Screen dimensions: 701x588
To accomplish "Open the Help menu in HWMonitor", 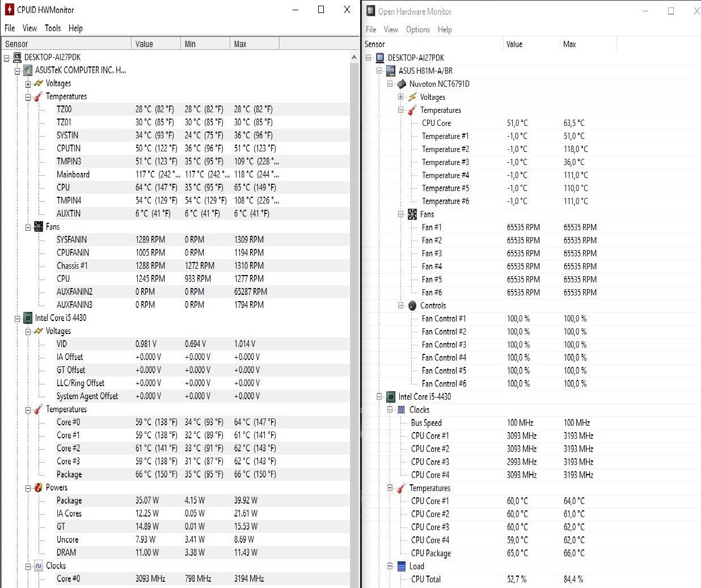I will [x=75, y=28].
